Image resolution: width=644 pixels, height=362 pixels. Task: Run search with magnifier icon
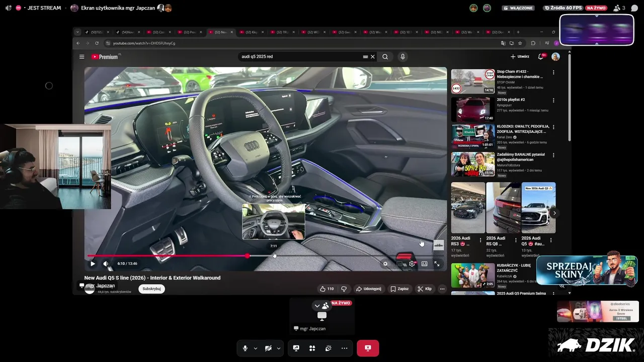385,57
